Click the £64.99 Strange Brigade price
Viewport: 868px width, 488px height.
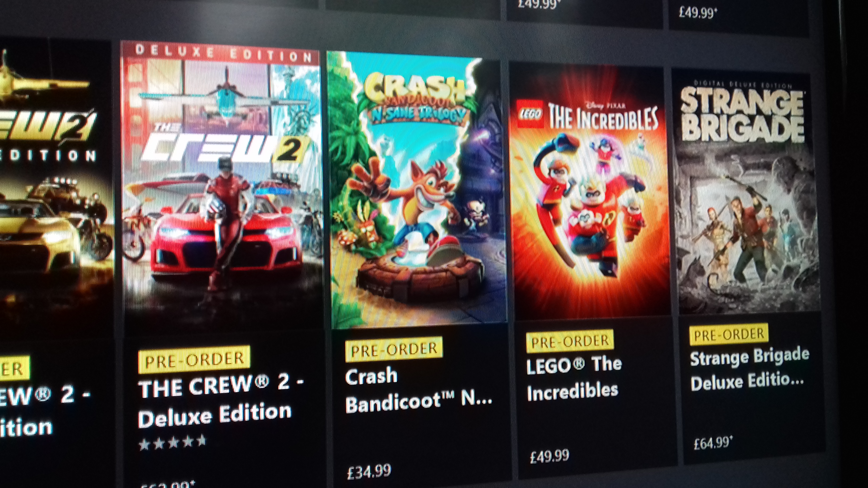713,442
